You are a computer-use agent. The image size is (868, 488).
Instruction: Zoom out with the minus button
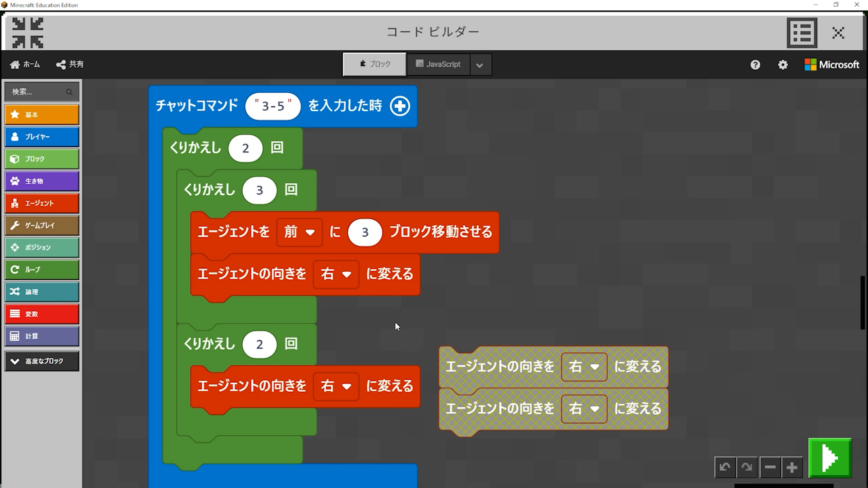click(x=770, y=467)
